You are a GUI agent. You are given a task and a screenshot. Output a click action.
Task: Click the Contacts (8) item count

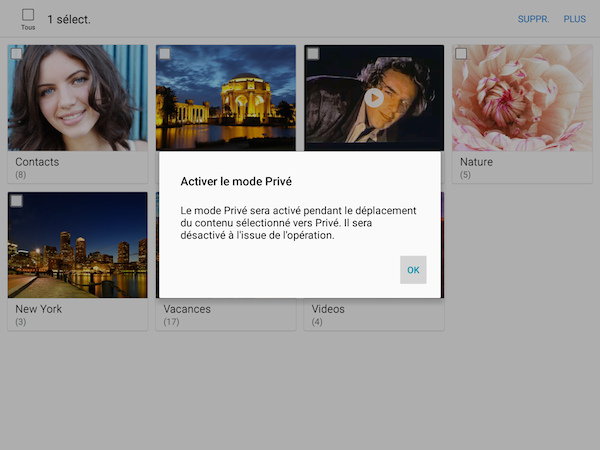point(21,175)
